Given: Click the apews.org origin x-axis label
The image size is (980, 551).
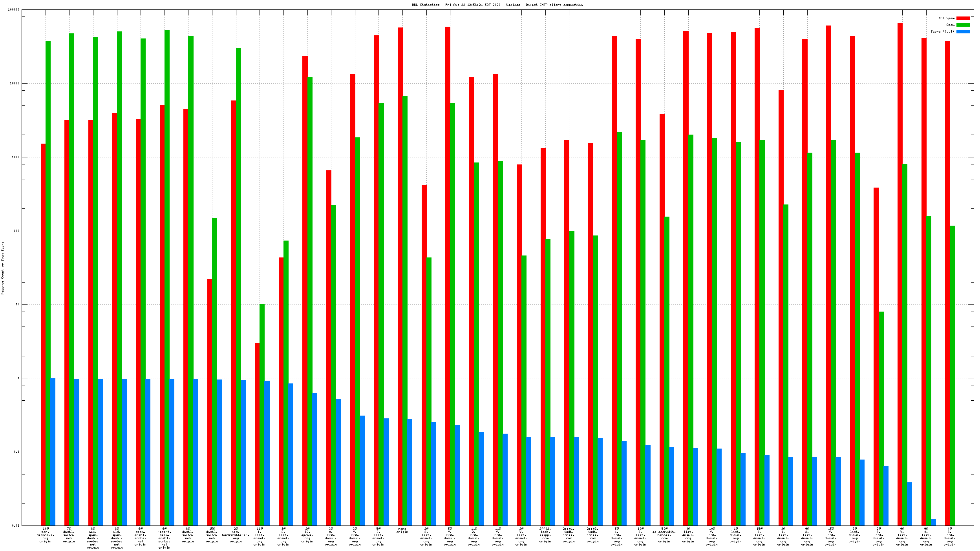Looking at the screenshot, I should pyautogui.click(x=307, y=535).
